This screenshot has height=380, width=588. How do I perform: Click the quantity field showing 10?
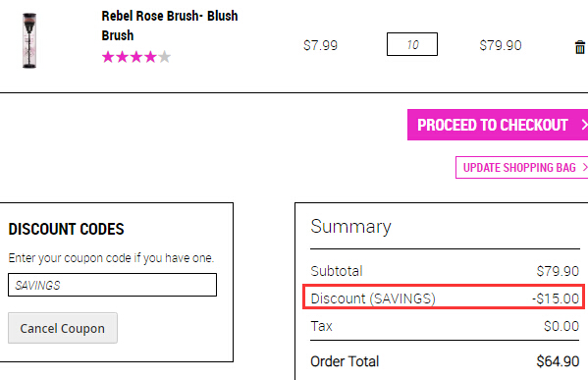[x=411, y=44]
